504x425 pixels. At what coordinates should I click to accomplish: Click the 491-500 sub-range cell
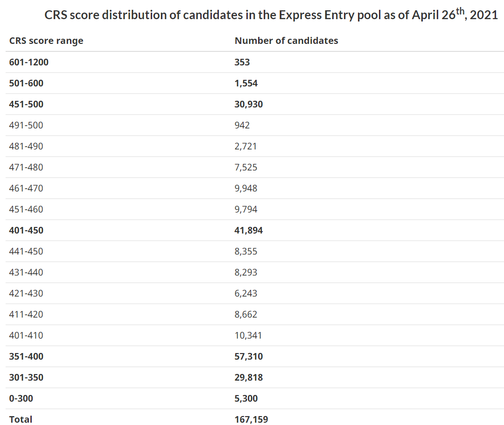click(26, 125)
